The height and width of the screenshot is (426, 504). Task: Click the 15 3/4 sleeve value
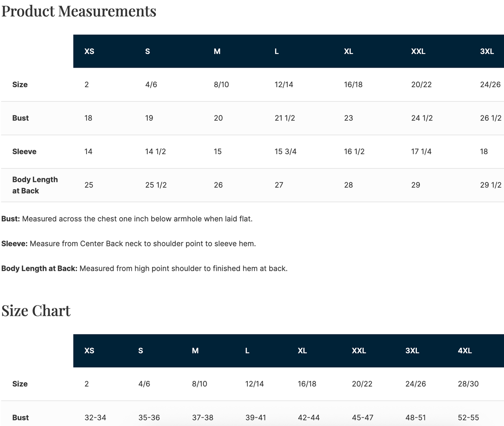285,152
